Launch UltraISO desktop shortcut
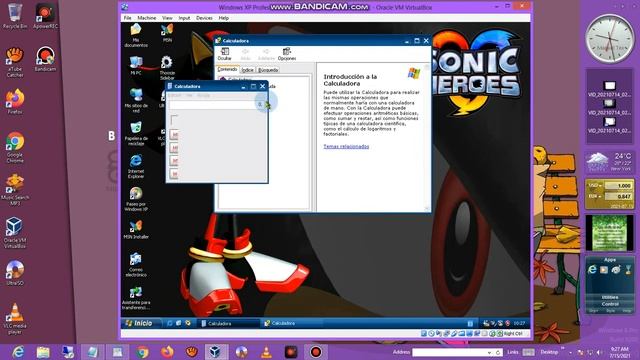 coord(15,273)
